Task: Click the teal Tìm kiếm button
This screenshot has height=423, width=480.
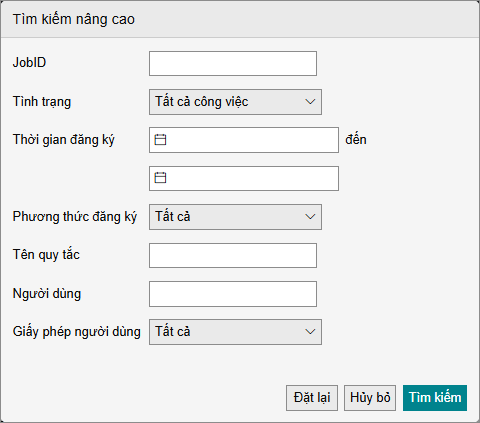Action: (x=435, y=398)
